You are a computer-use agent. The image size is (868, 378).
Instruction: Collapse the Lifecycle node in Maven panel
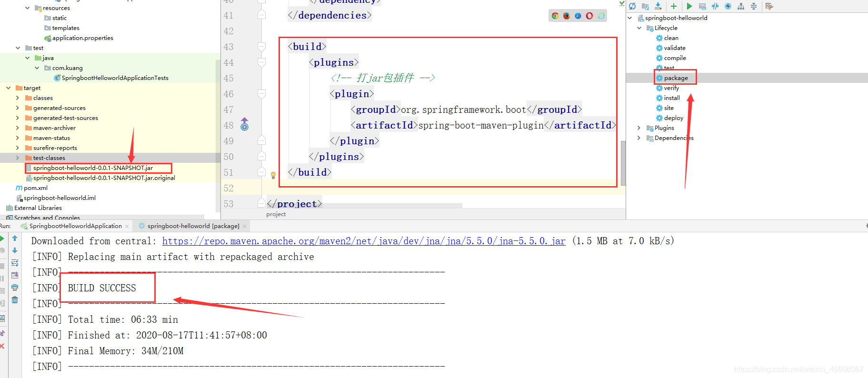coord(639,28)
